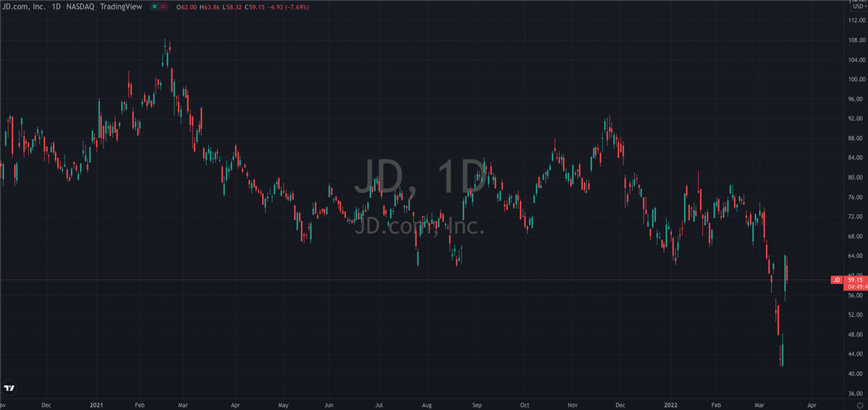Click the TradingView logo in bottom-left corner
This screenshot has width=868, height=410.
(9, 389)
